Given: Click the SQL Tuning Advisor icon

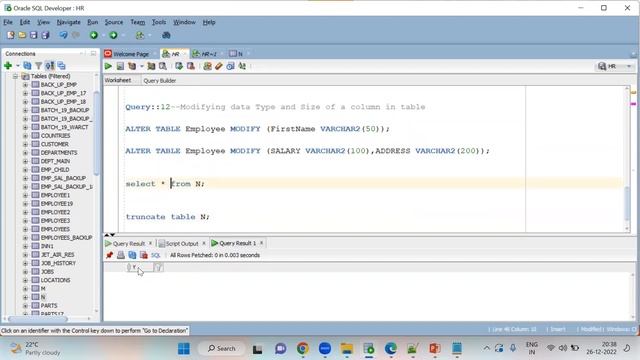Looking at the screenshot, I should point(162,66).
